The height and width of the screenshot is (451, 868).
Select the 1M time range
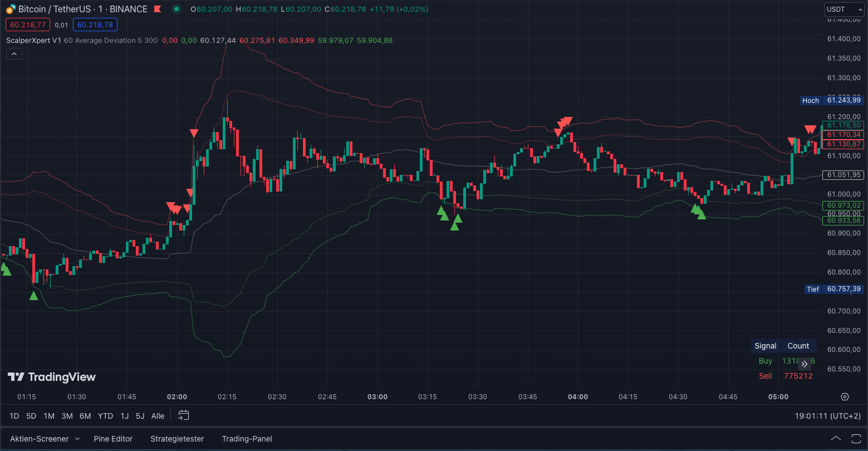(49, 416)
